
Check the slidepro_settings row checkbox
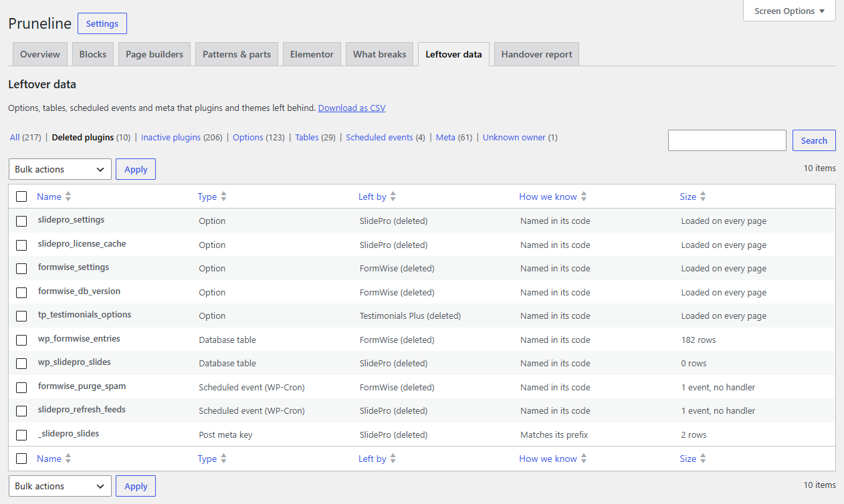[21, 221]
